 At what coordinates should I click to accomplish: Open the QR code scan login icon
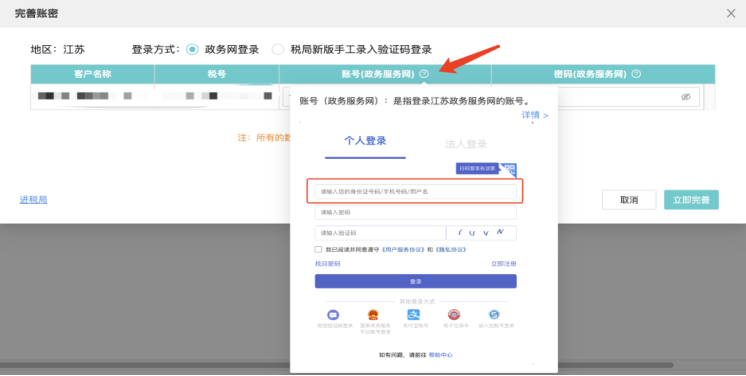(x=509, y=169)
